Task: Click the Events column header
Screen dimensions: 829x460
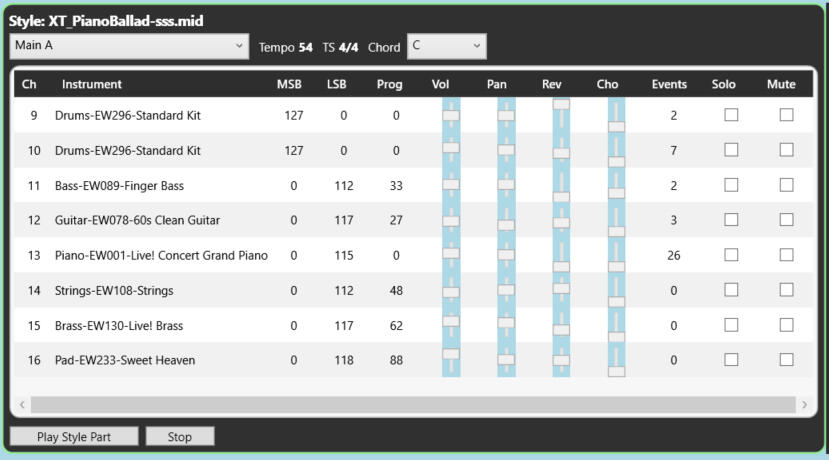Action: pyautogui.click(x=669, y=84)
